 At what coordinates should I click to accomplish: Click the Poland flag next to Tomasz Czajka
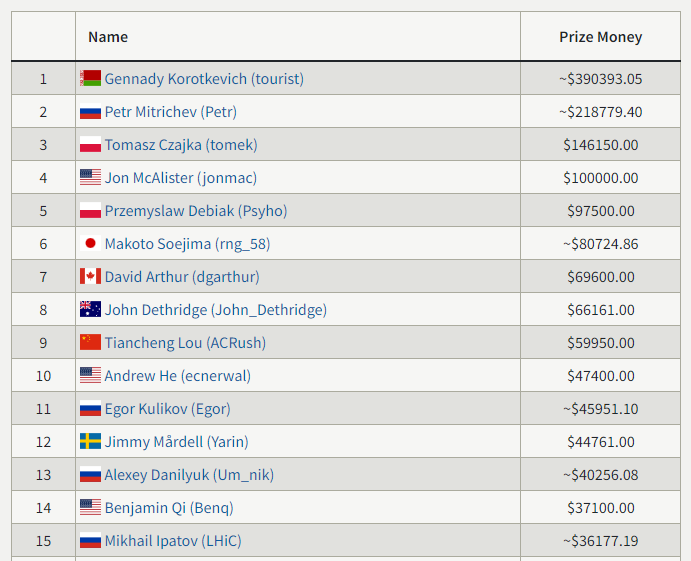tap(90, 145)
